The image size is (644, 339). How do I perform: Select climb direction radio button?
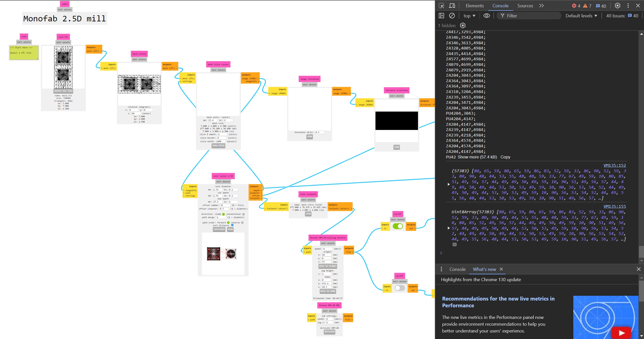pyautogui.click(x=223, y=214)
